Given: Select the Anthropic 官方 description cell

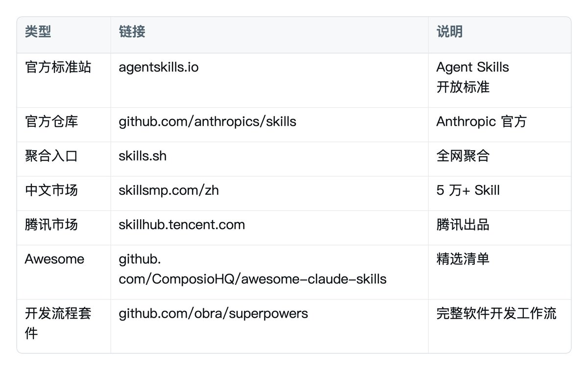Looking at the screenshot, I should click(x=481, y=121).
